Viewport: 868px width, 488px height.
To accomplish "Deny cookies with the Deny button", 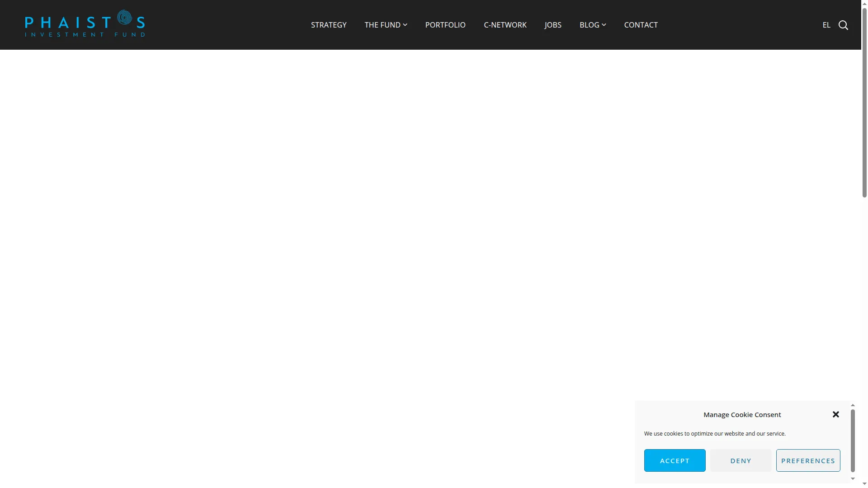I will 741,460.
